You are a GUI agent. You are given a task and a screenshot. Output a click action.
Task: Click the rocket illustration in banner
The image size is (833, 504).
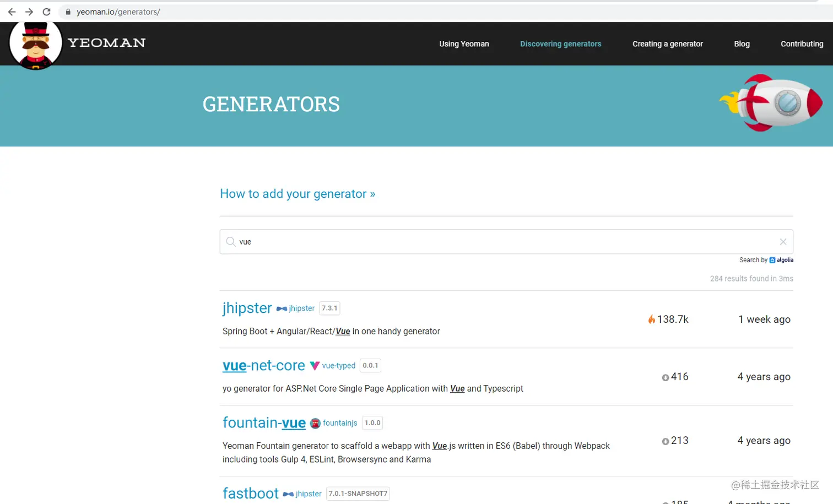(x=771, y=103)
